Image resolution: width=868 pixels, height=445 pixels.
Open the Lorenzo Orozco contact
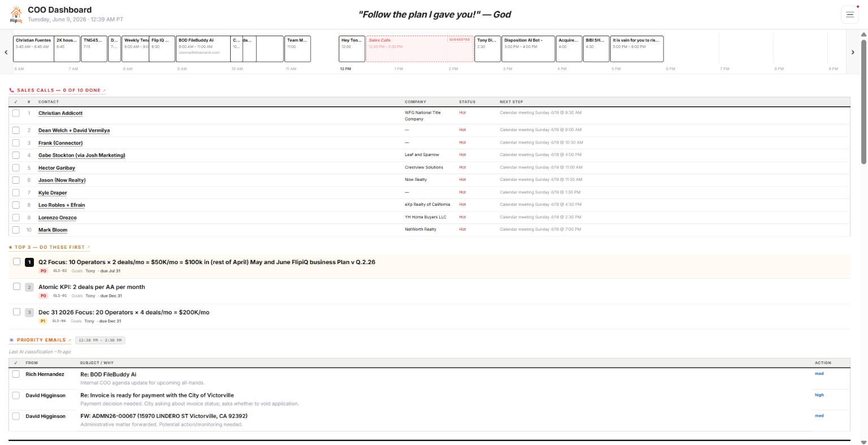pyautogui.click(x=58, y=218)
